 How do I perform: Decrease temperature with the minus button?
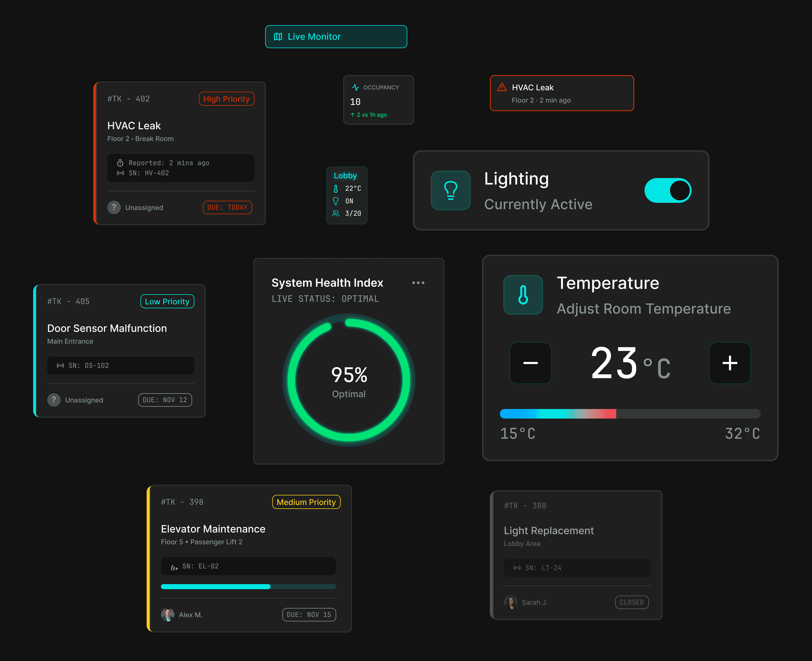coord(530,363)
